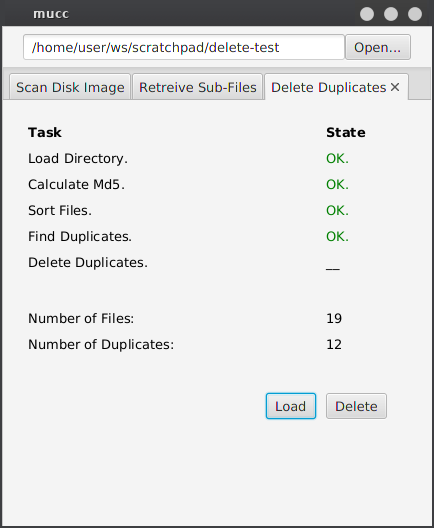The width and height of the screenshot is (434, 528).
Task: Click the rightmost window control circle
Action: click(x=415, y=14)
